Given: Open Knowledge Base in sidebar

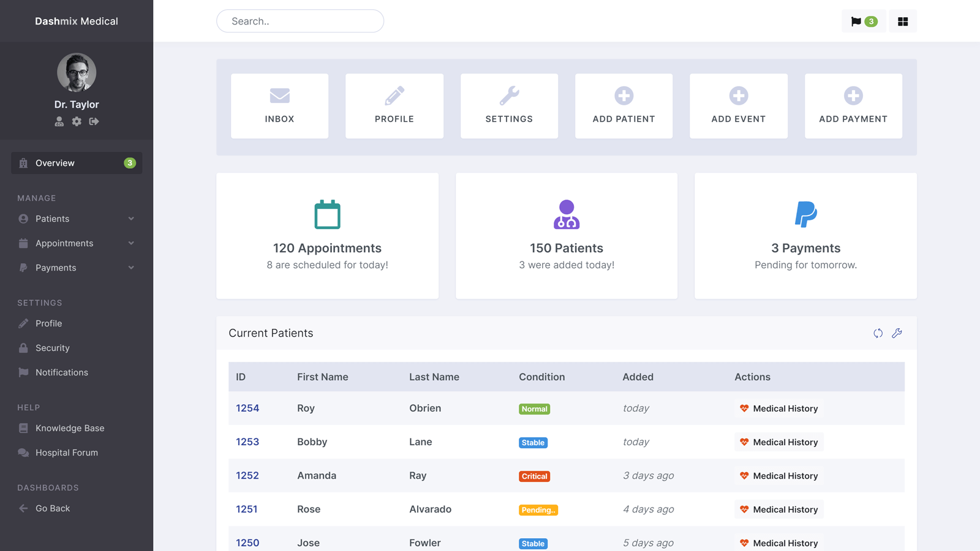Looking at the screenshot, I should (70, 428).
